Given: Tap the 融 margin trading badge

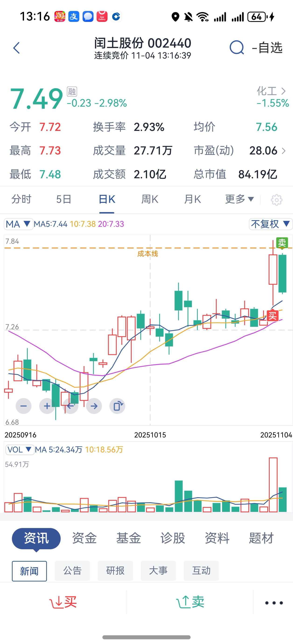Looking at the screenshot, I should pyautogui.click(x=72, y=92).
